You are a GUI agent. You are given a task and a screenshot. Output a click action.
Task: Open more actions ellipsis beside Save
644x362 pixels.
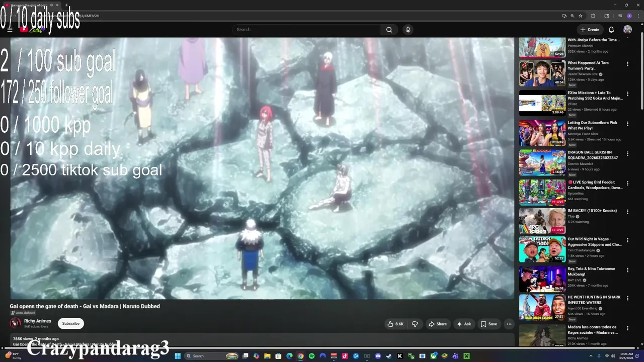[x=509, y=324]
